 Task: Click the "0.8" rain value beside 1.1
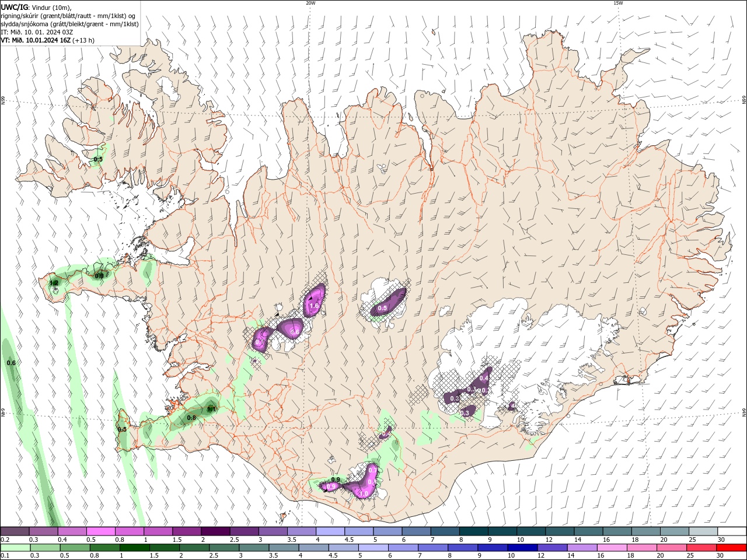(191, 418)
